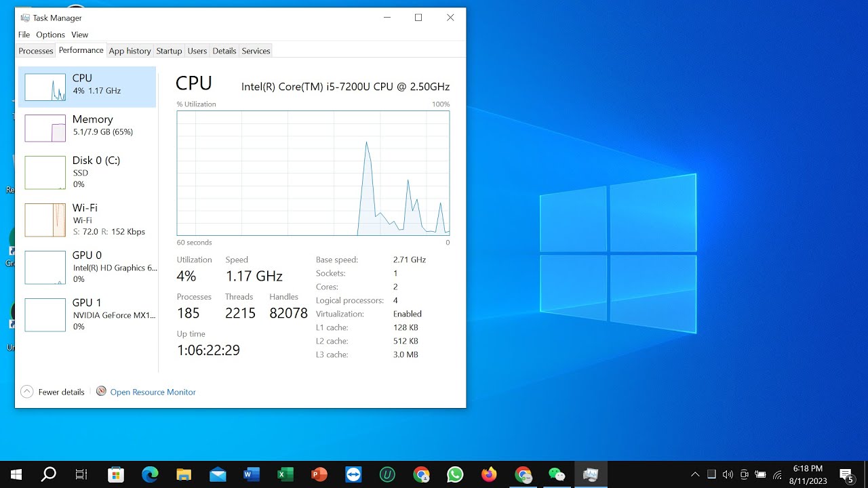Image resolution: width=868 pixels, height=488 pixels.
Task: Launch PowerPoint from the taskbar
Action: tap(319, 474)
